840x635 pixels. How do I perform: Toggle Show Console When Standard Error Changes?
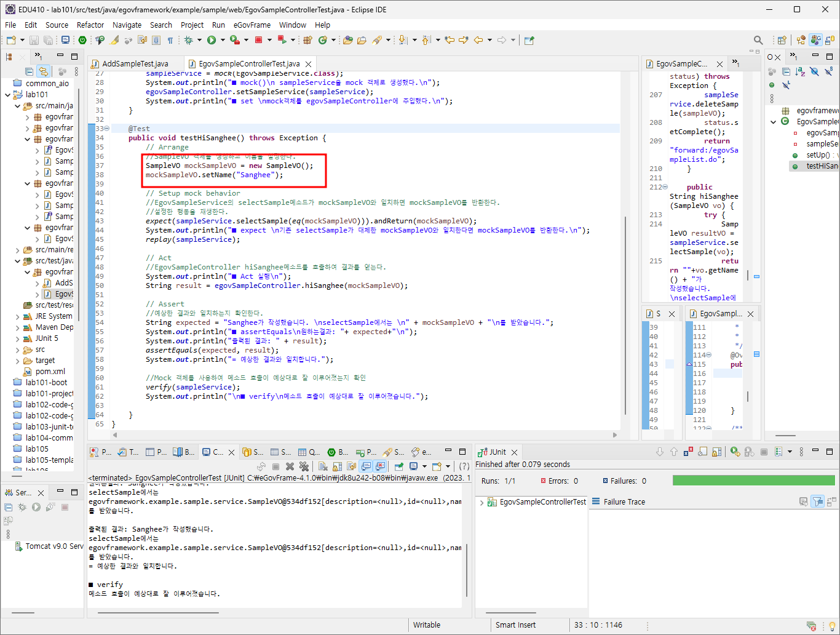point(380,466)
